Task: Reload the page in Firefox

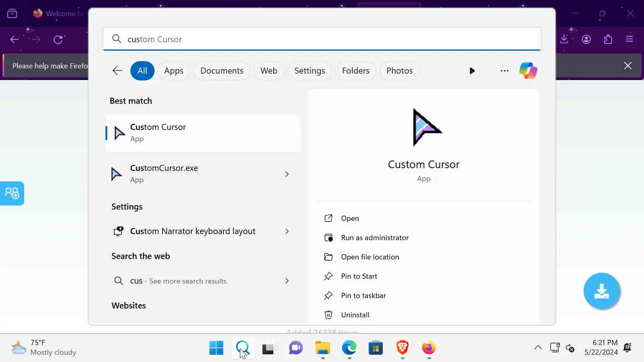Action: pos(58,39)
